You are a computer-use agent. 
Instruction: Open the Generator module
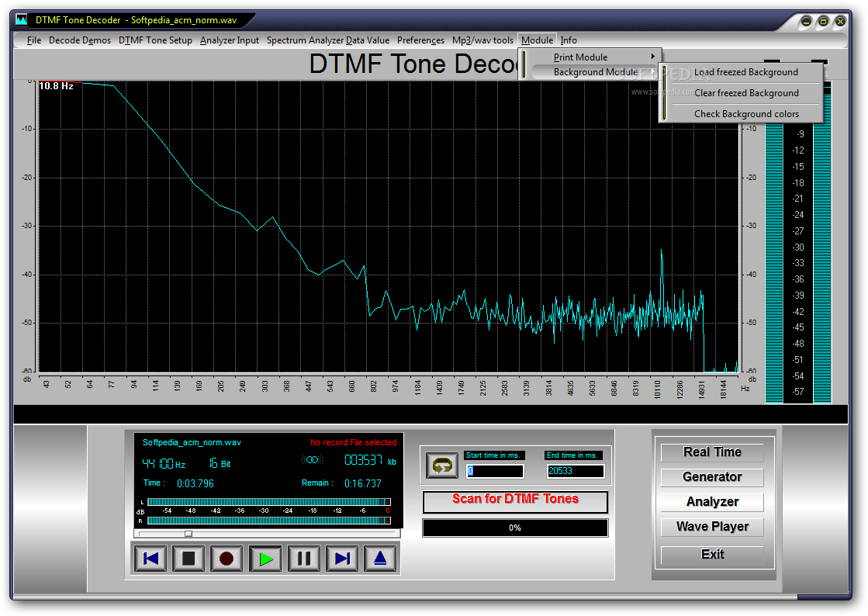[712, 477]
